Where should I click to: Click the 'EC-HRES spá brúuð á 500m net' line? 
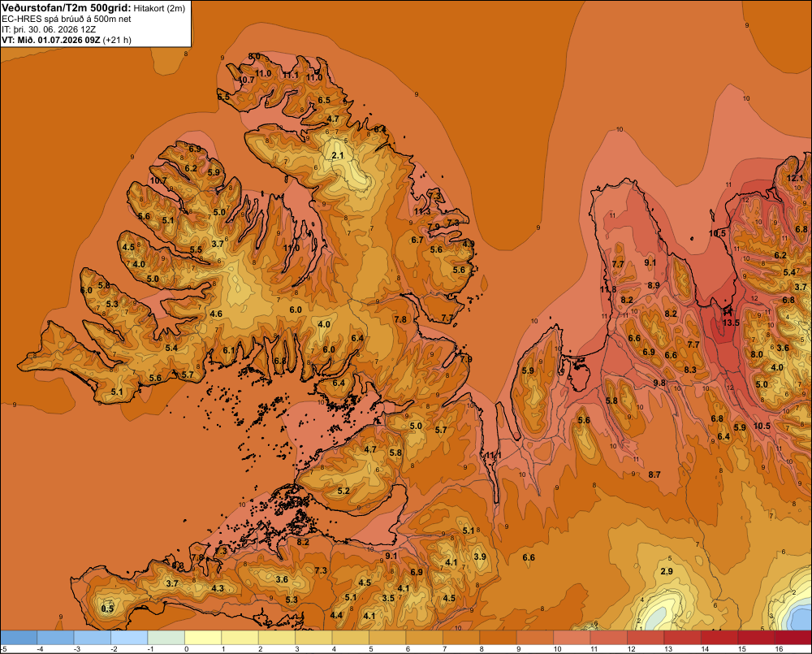(67, 19)
